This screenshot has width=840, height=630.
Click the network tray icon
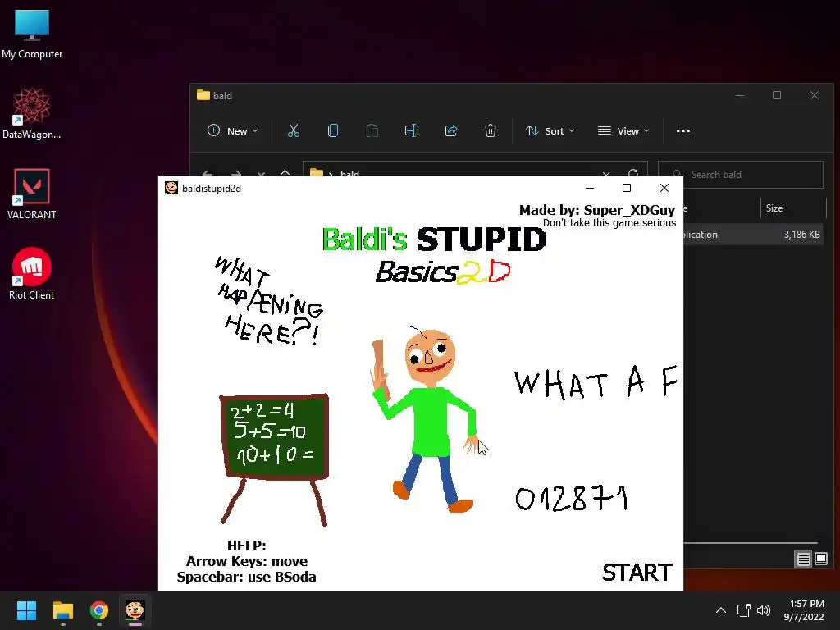[x=743, y=610]
